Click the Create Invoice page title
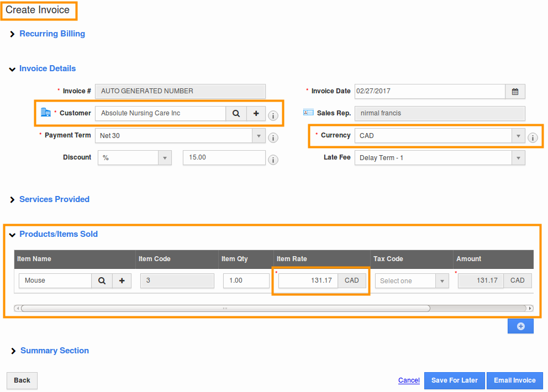The height and width of the screenshot is (392, 548). tap(38, 10)
